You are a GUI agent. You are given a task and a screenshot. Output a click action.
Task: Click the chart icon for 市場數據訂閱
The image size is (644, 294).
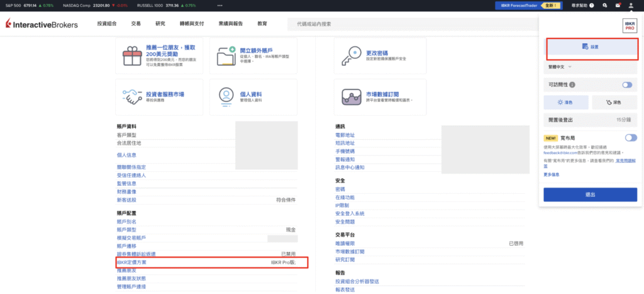[x=351, y=97]
